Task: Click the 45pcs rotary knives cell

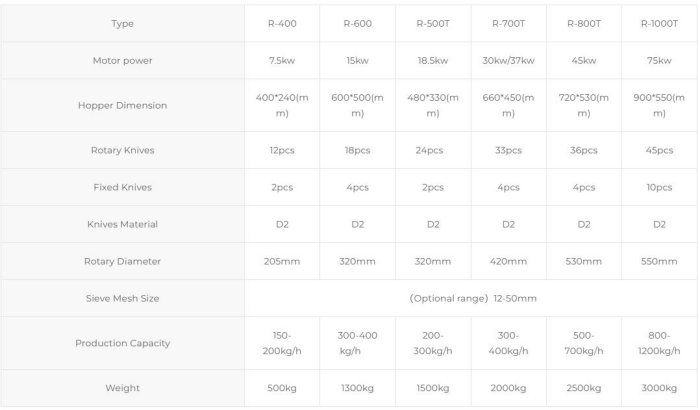Action: (x=659, y=150)
